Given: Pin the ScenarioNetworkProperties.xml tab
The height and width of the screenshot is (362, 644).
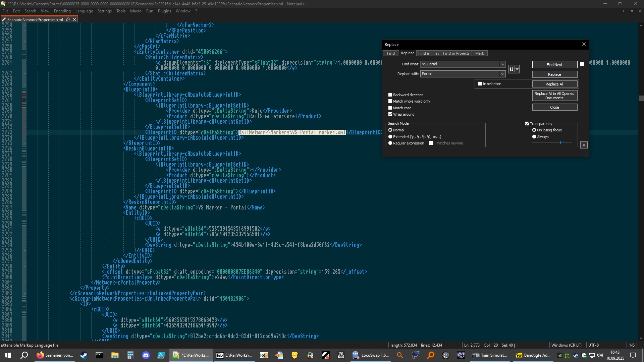Looking at the screenshot, I should [x=68, y=19].
